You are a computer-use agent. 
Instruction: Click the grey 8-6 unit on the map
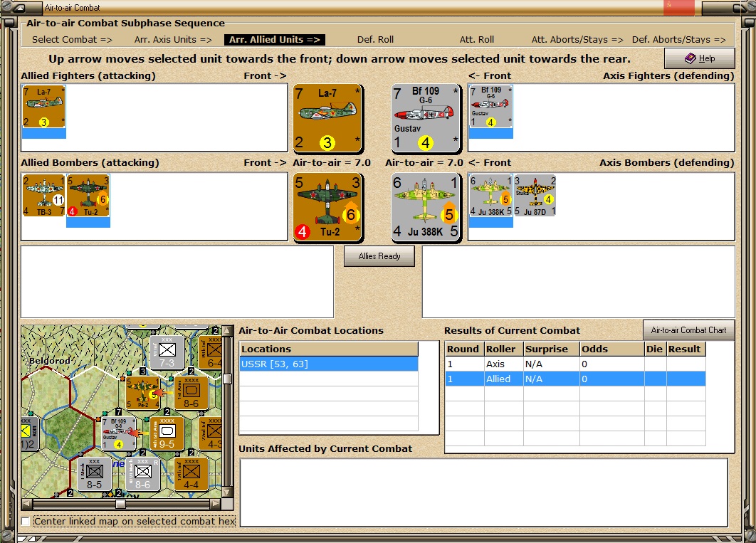click(x=142, y=474)
